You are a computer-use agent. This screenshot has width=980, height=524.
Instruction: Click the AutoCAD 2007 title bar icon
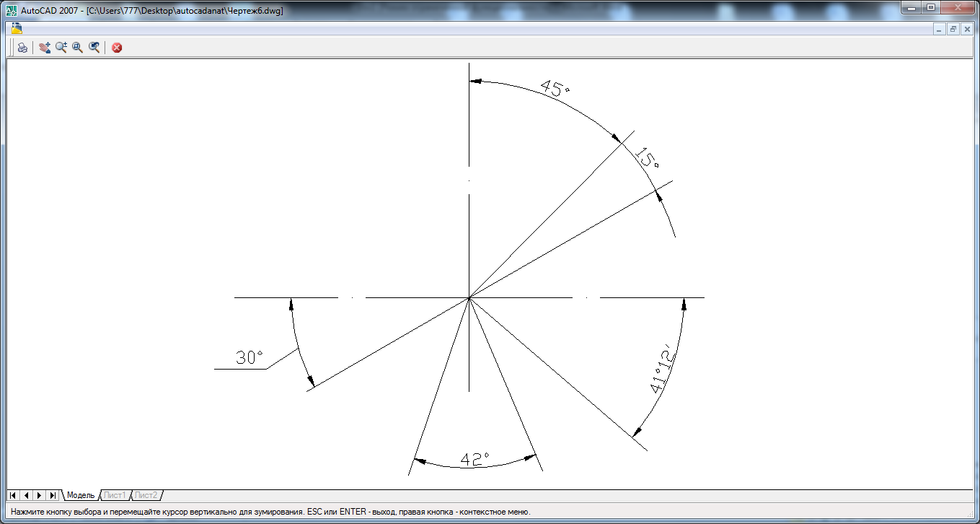tap(11, 10)
